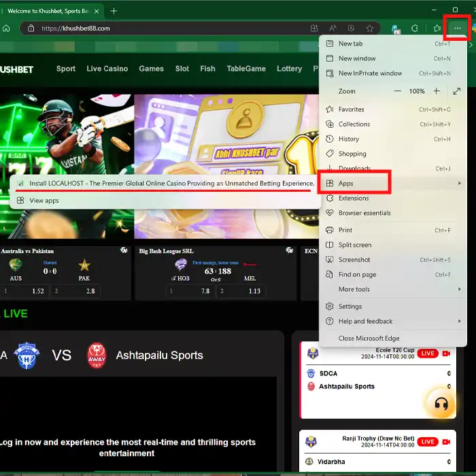
Task: Click Ranji Trophy LIVE badge
Action: point(428,442)
